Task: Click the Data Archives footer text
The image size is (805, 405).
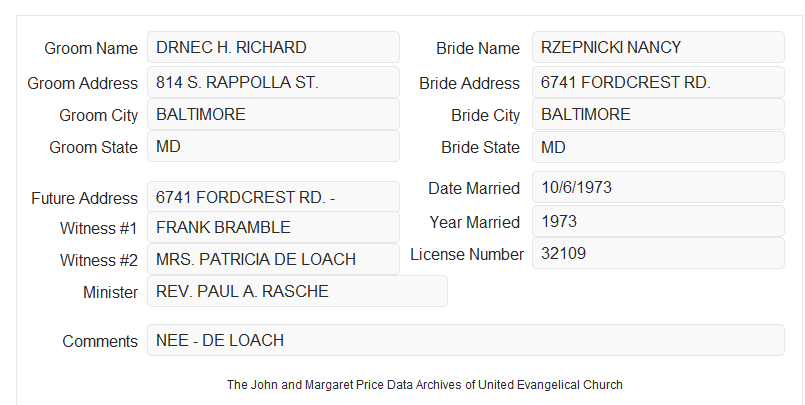Action: [425, 384]
